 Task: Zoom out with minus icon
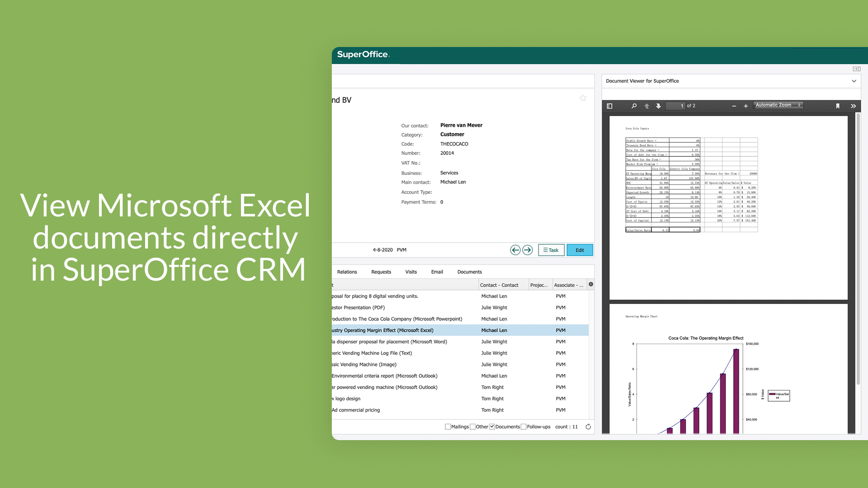(x=734, y=106)
